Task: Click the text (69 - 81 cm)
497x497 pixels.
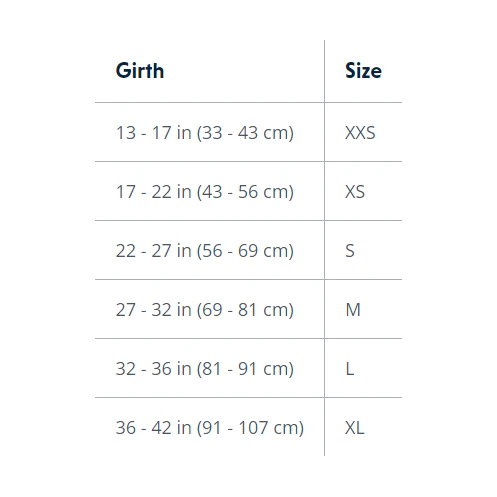Action: (245, 310)
